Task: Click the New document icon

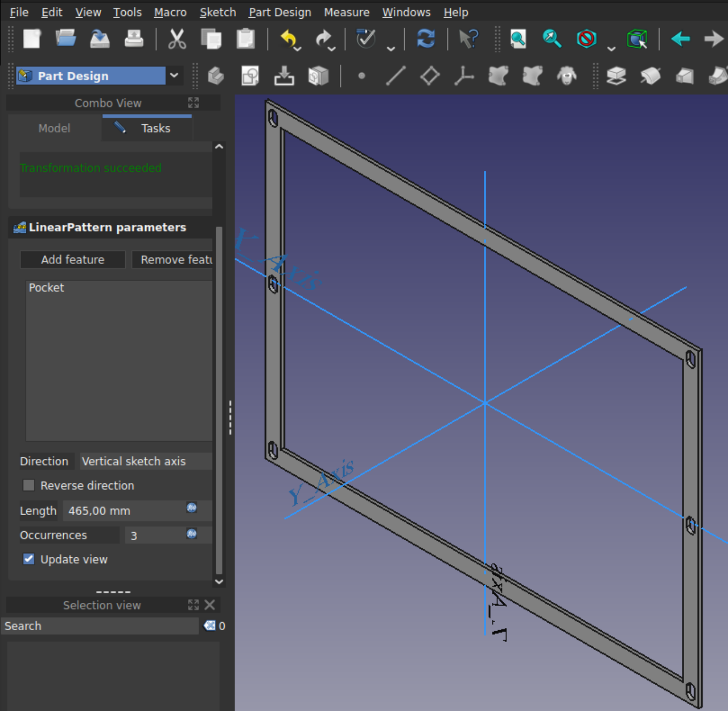Action: [x=32, y=39]
